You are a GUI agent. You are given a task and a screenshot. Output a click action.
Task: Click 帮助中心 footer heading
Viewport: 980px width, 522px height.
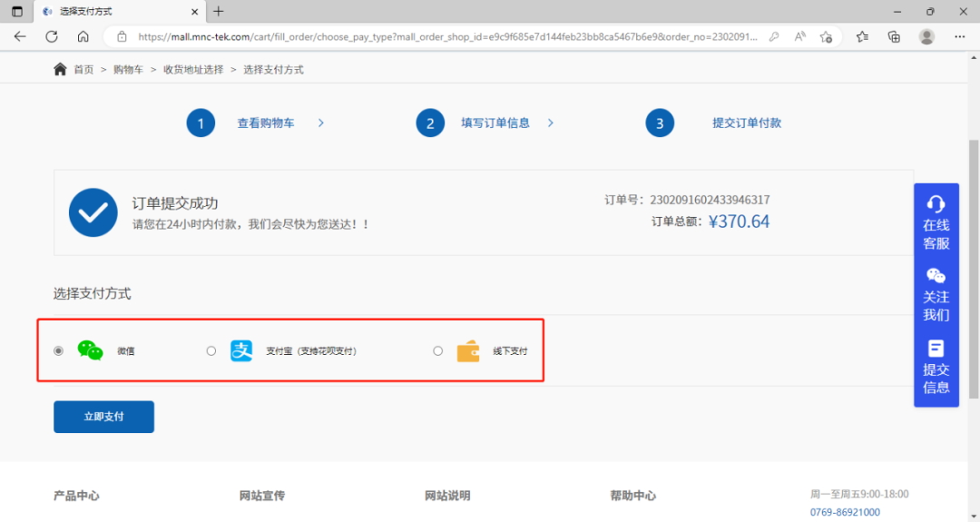pos(633,496)
